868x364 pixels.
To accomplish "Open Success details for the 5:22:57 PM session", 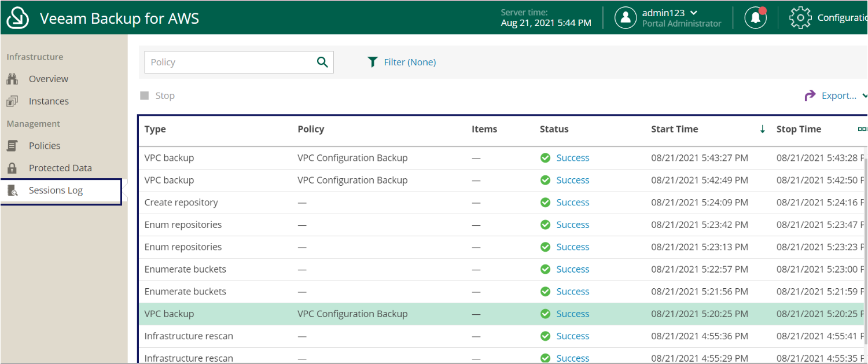I will click(x=573, y=270).
